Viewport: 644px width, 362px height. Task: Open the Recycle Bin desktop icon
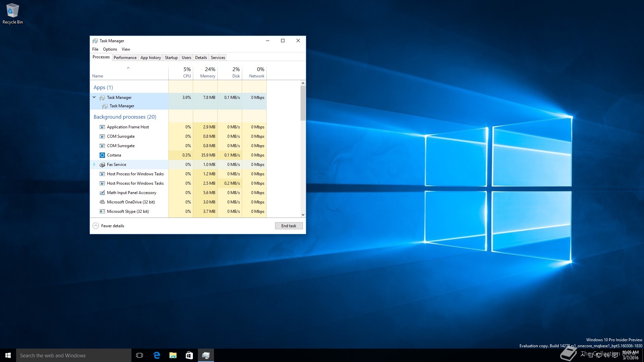pos(13,13)
